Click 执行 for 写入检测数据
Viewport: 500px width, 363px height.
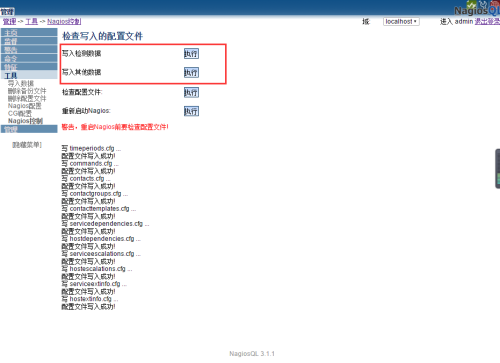point(191,54)
